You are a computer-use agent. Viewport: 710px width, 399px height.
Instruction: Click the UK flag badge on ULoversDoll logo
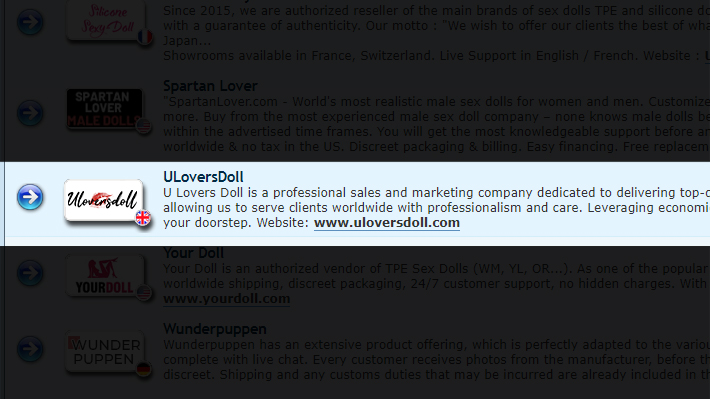tap(143, 218)
